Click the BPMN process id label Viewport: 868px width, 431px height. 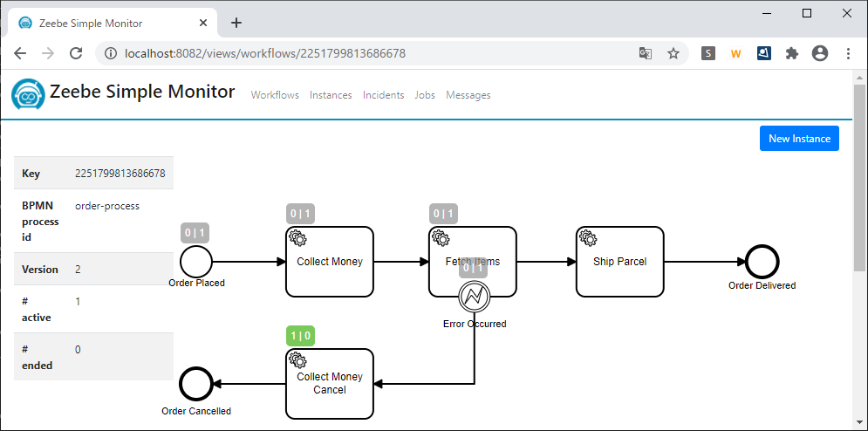[x=40, y=222]
